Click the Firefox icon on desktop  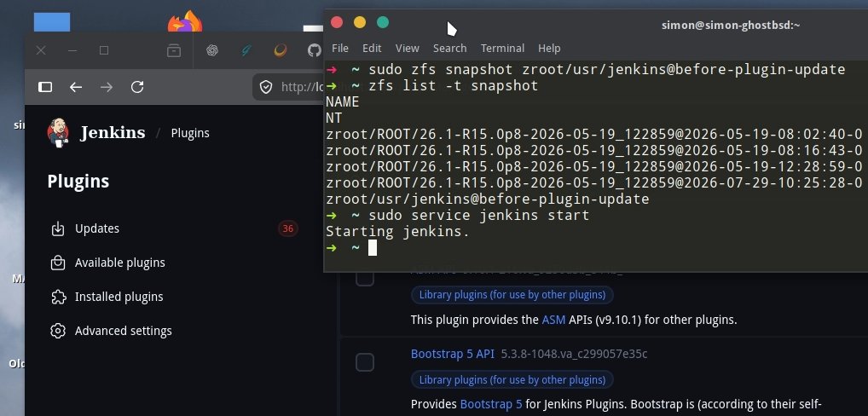click(x=185, y=21)
